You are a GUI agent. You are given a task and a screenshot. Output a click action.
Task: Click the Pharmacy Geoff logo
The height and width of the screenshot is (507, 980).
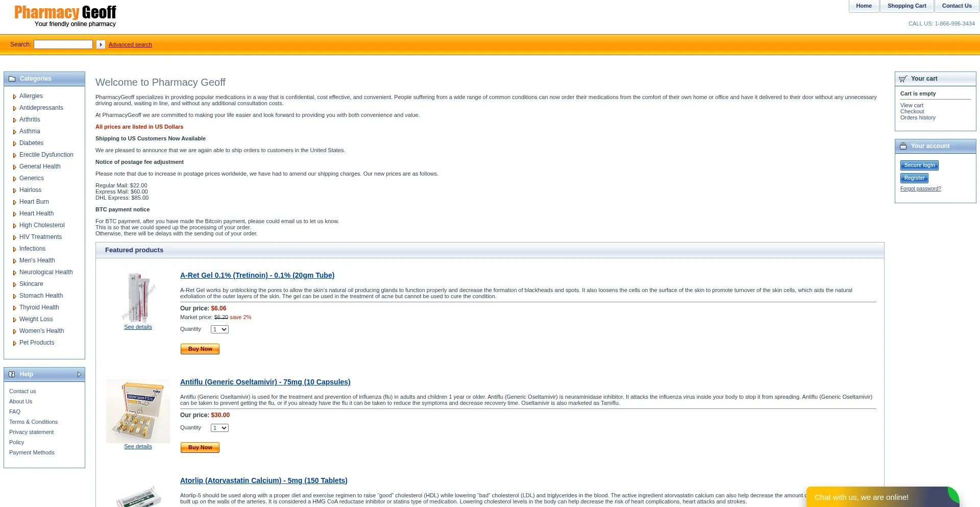pyautogui.click(x=65, y=16)
